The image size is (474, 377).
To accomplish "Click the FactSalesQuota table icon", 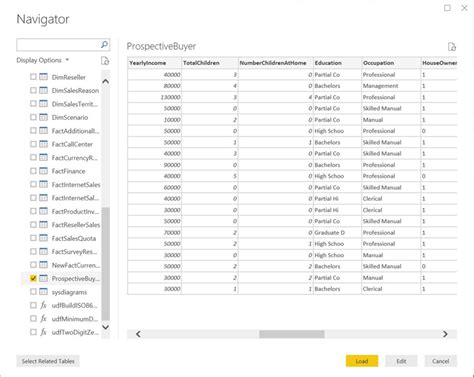I will [x=43, y=238].
